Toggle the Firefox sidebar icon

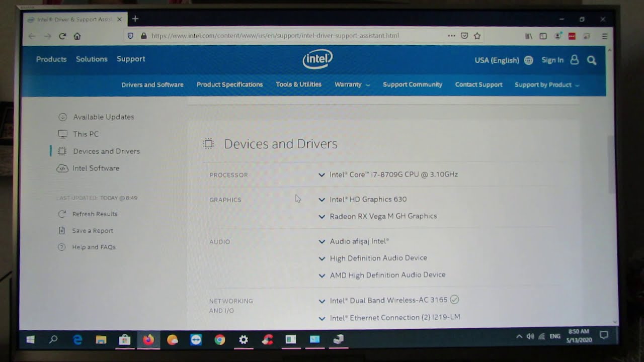pos(543,36)
